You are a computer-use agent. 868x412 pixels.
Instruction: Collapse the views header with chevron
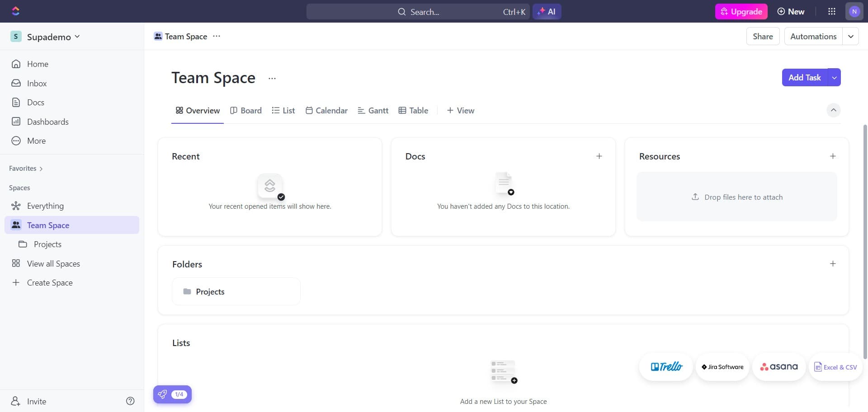coord(833,110)
